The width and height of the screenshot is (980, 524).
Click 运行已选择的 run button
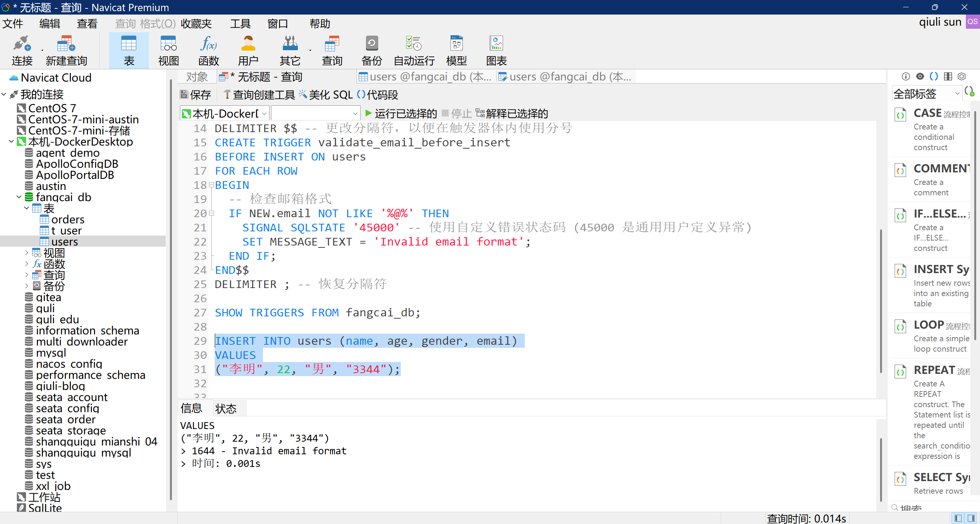click(x=401, y=114)
